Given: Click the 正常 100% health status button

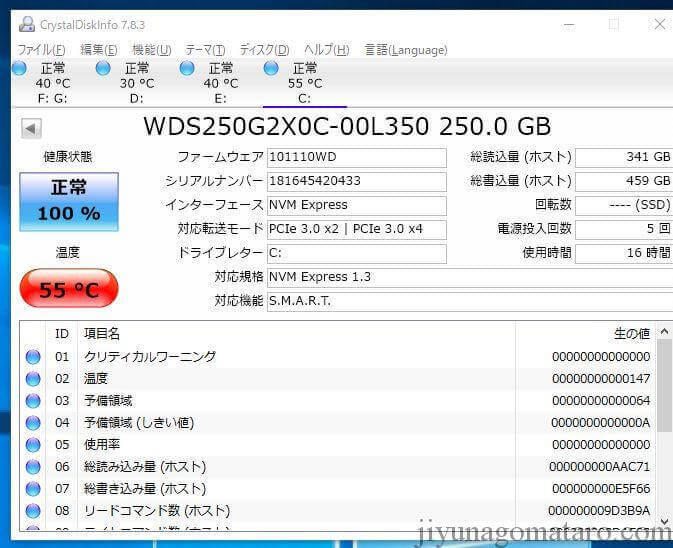Looking at the screenshot, I should 69,201.
